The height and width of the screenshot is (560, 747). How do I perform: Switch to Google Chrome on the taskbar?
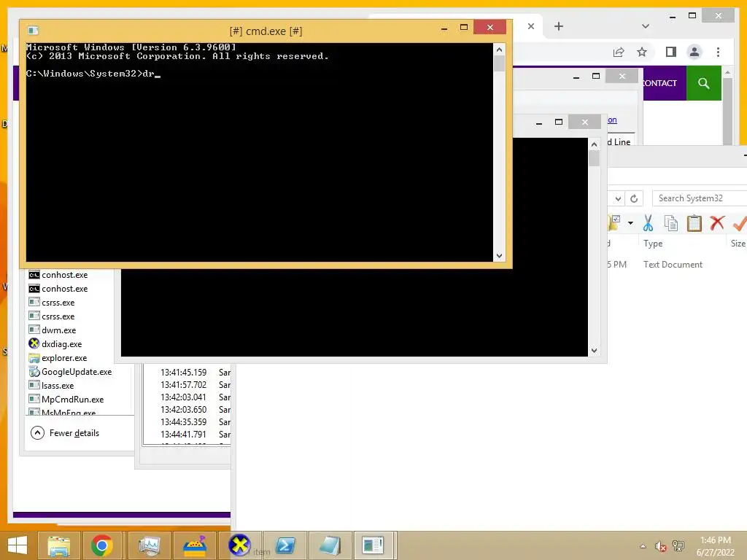pos(102,545)
